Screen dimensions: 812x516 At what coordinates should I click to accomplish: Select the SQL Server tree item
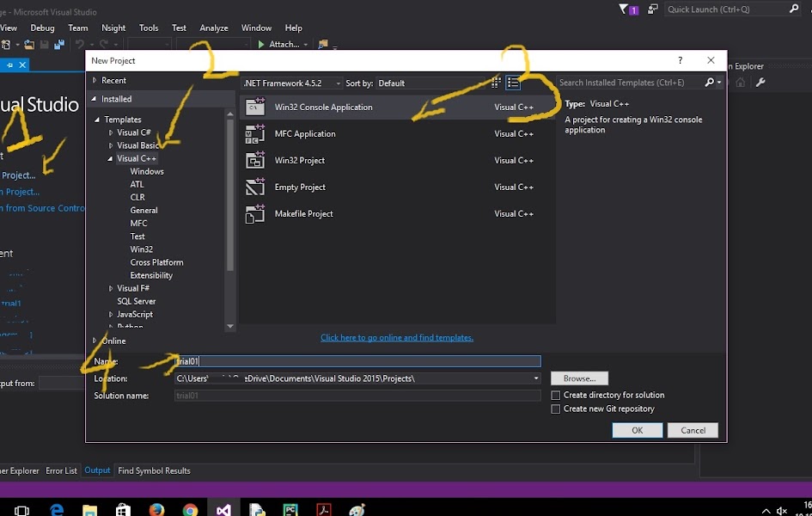click(137, 302)
